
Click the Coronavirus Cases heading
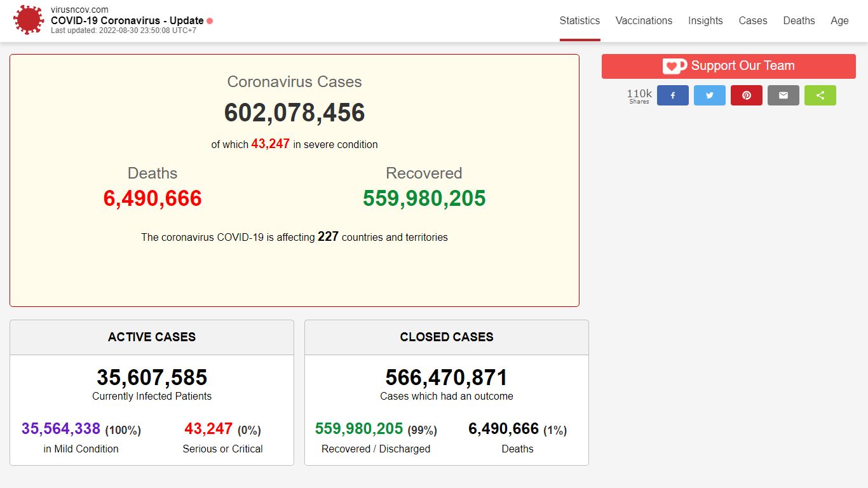point(295,82)
